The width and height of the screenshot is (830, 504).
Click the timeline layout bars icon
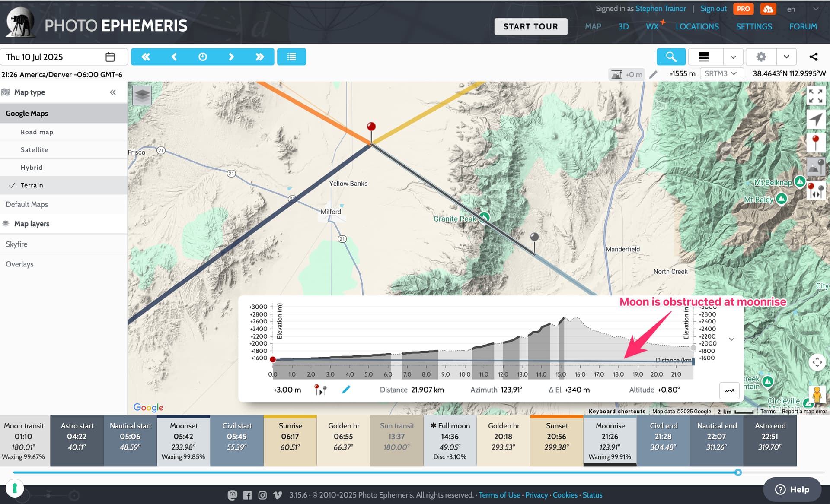point(704,57)
